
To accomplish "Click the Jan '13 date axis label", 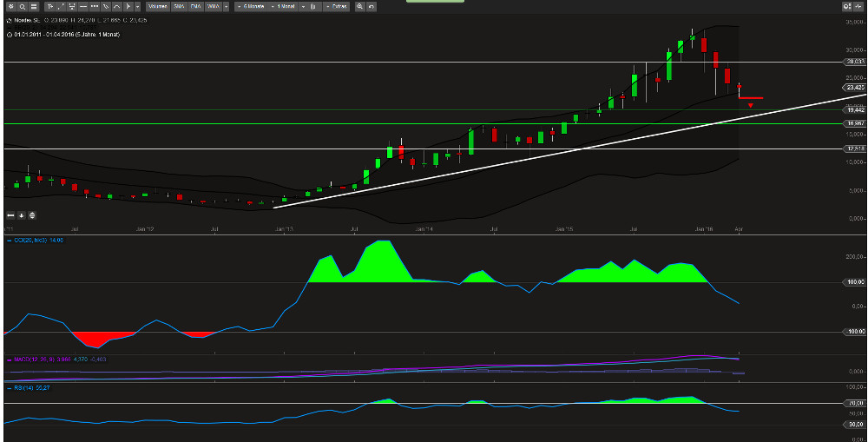I will pos(284,228).
